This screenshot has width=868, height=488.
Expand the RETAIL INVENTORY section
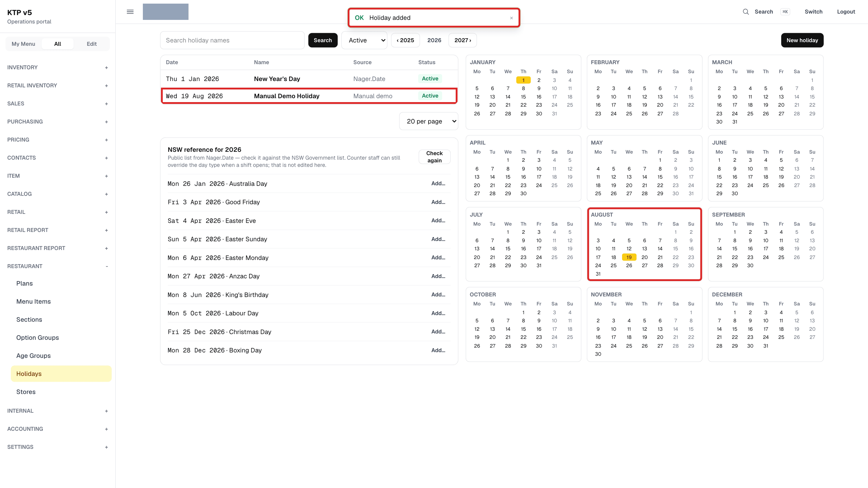pos(58,86)
